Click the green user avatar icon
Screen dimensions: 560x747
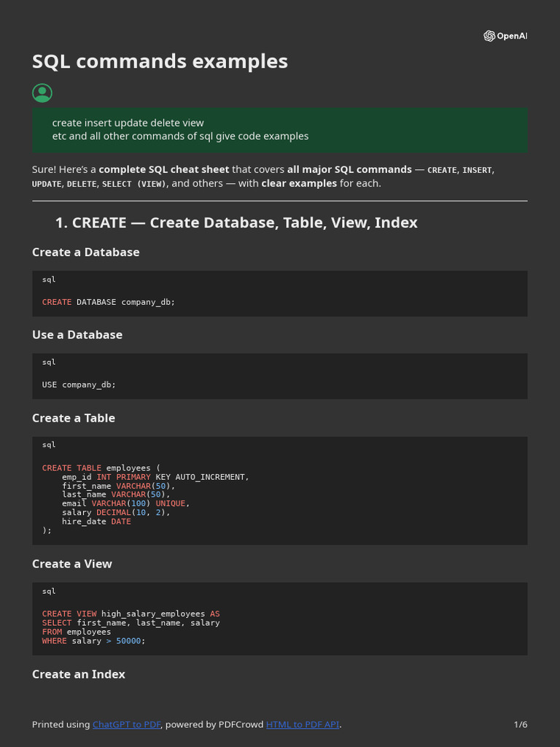pos(42,93)
